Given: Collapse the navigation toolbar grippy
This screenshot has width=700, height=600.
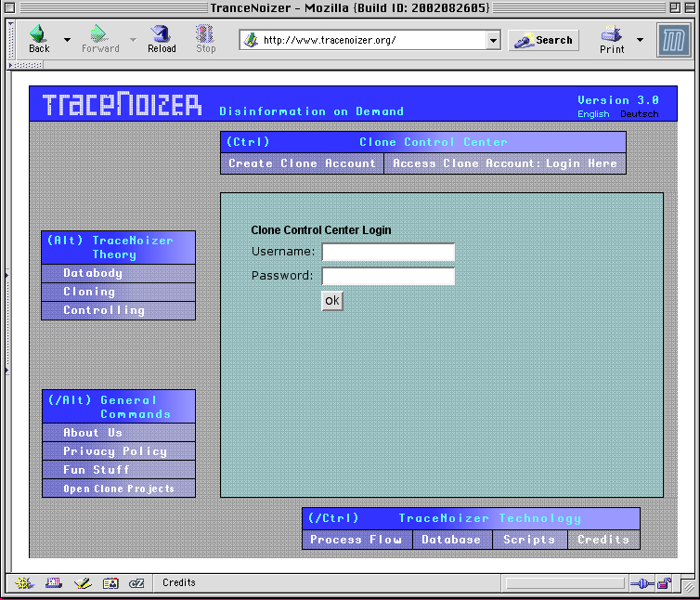Looking at the screenshot, I should (x=11, y=40).
